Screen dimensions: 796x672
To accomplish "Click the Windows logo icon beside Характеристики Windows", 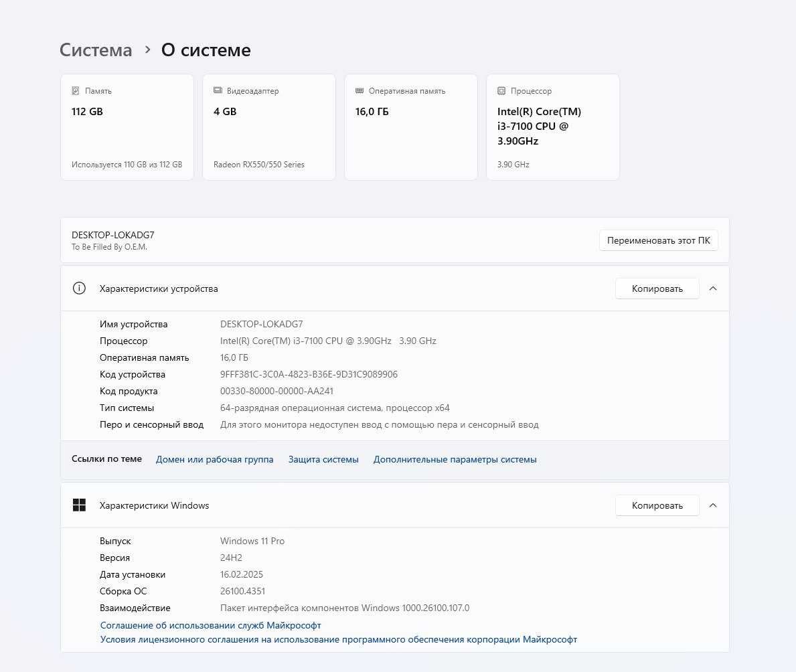I will point(79,505).
